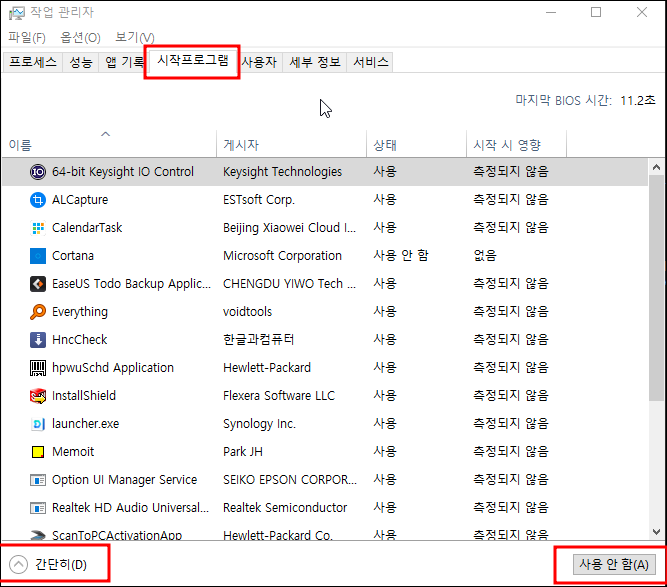Switch to the 세부 정보 tab

point(315,62)
